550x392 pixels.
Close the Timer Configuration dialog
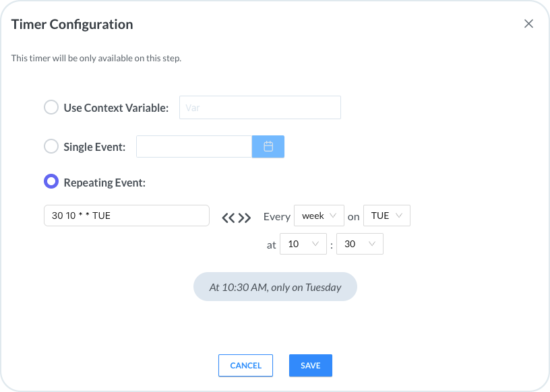528,24
